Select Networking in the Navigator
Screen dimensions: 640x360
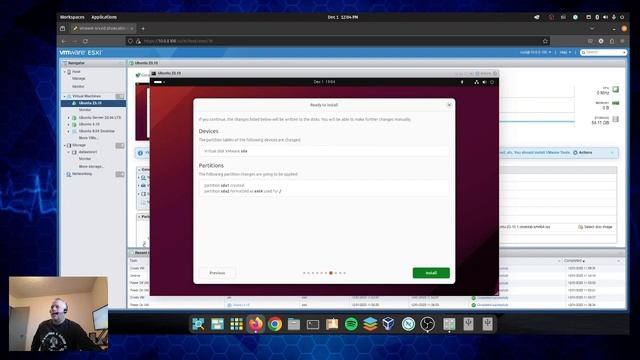pyautogui.click(x=82, y=174)
